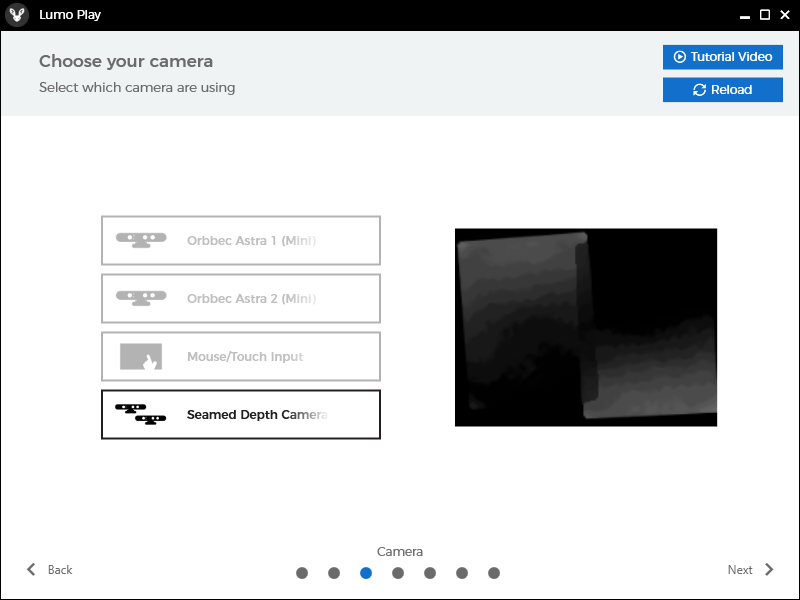Click the 'Camera' step label
Image resolution: width=800 pixels, height=600 pixels.
(400, 552)
